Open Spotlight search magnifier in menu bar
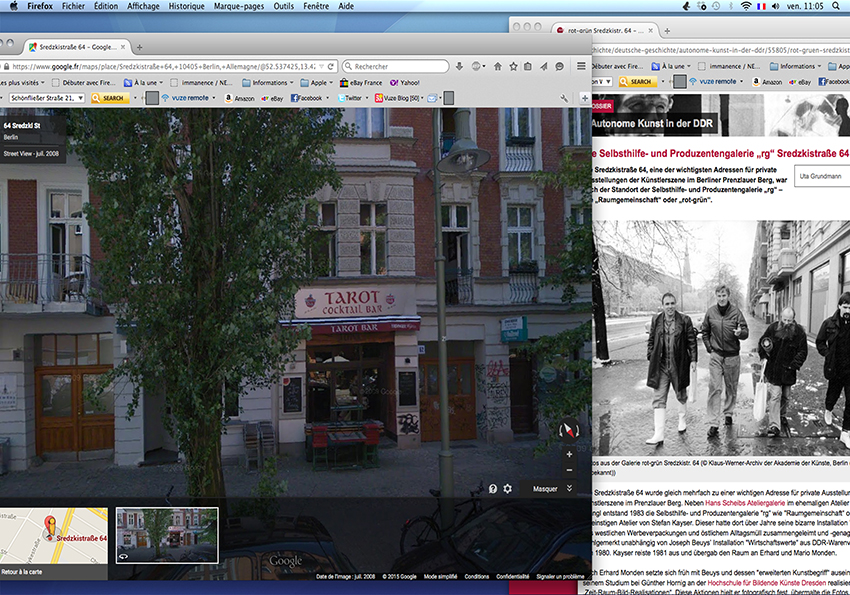This screenshot has height=595, width=850. tap(835, 6)
